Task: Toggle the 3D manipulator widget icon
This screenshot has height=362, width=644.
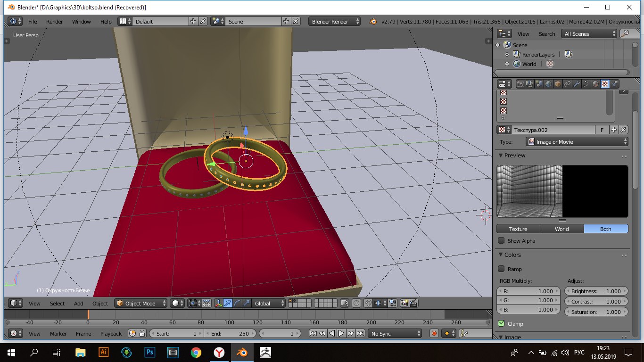Action: (x=219, y=303)
